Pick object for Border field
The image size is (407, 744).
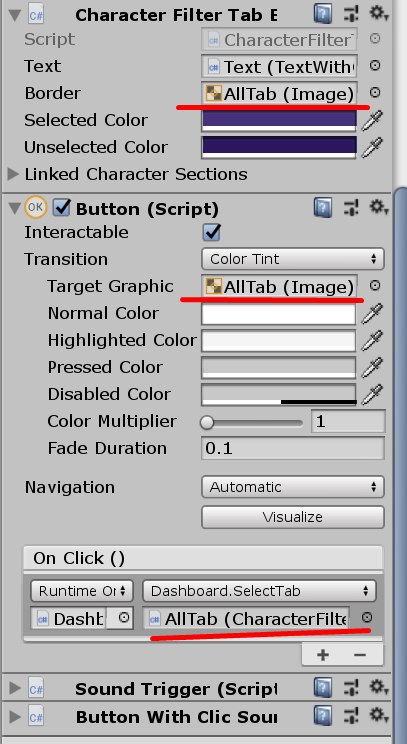point(375,93)
